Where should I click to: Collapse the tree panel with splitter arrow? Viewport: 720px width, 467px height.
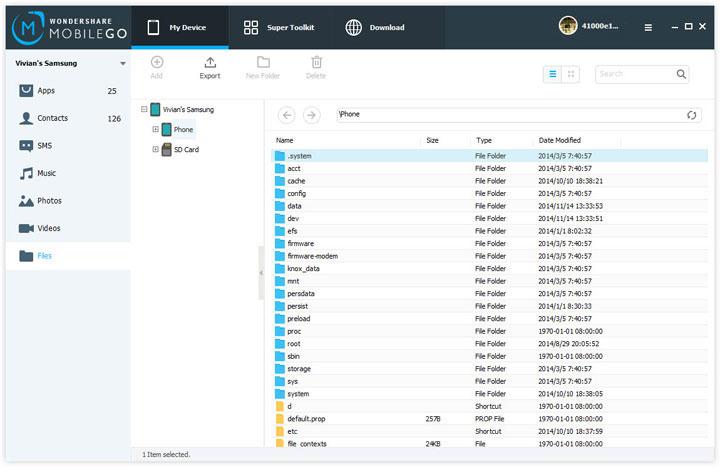point(261,273)
